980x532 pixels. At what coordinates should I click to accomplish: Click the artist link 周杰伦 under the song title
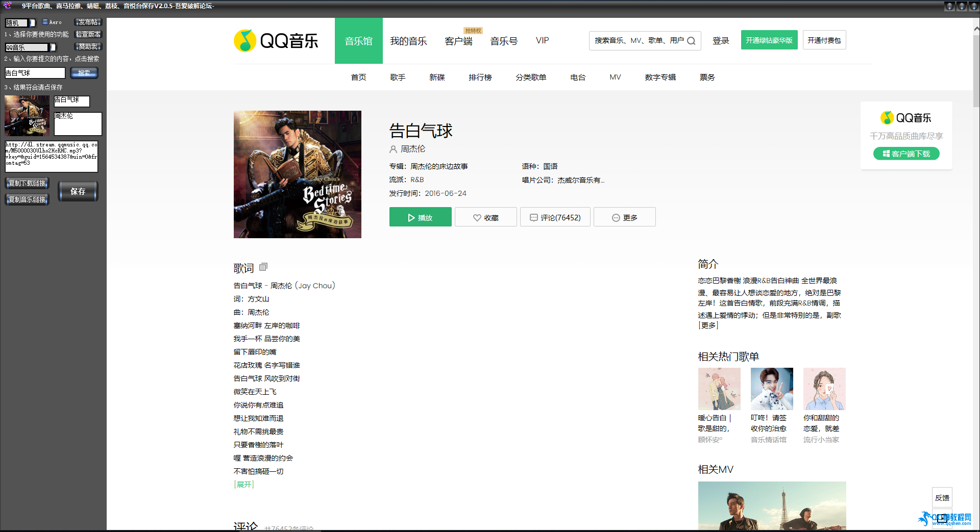click(x=413, y=149)
